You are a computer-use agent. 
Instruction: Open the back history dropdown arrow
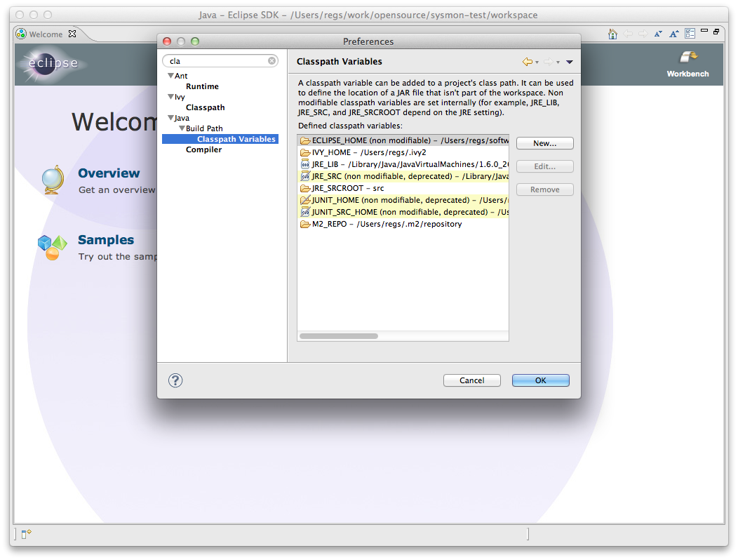pos(537,62)
